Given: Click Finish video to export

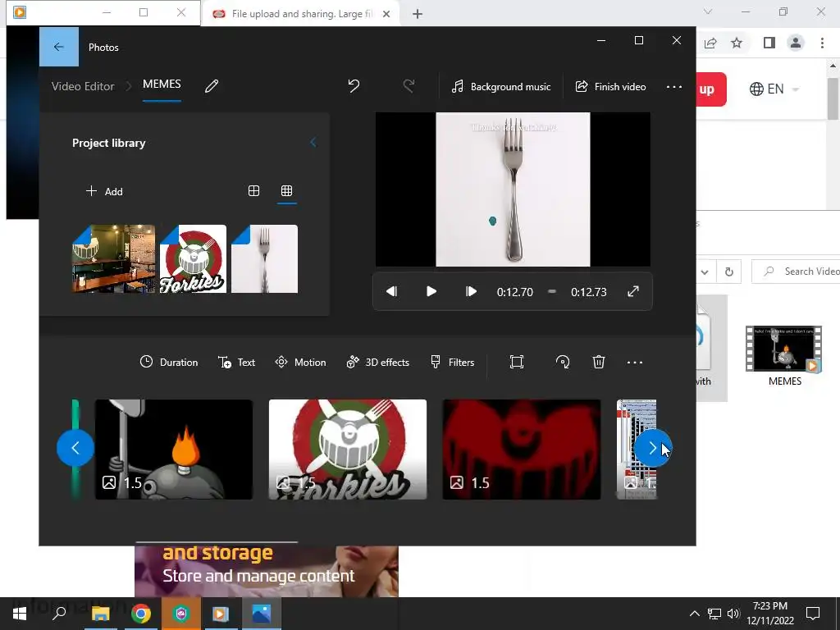Looking at the screenshot, I should 610,86.
